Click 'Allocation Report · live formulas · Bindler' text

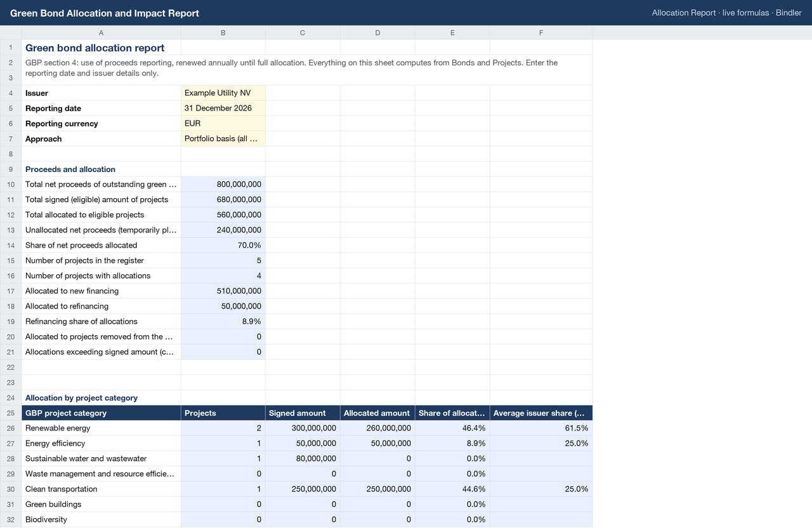pos(727,13)
